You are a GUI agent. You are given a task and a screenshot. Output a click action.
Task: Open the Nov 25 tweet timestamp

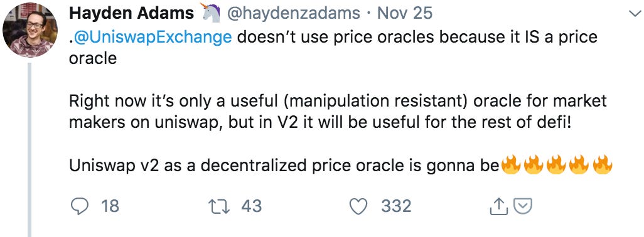click(x=404, y=14)
